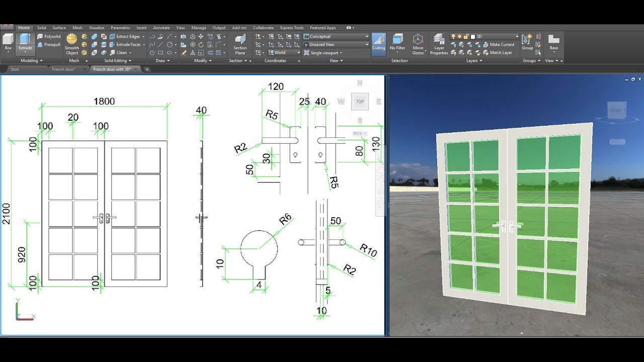This screenshot has height=362, width=644.
Task: Add a new drawing tab with plus button
Action: coord(147,69)
